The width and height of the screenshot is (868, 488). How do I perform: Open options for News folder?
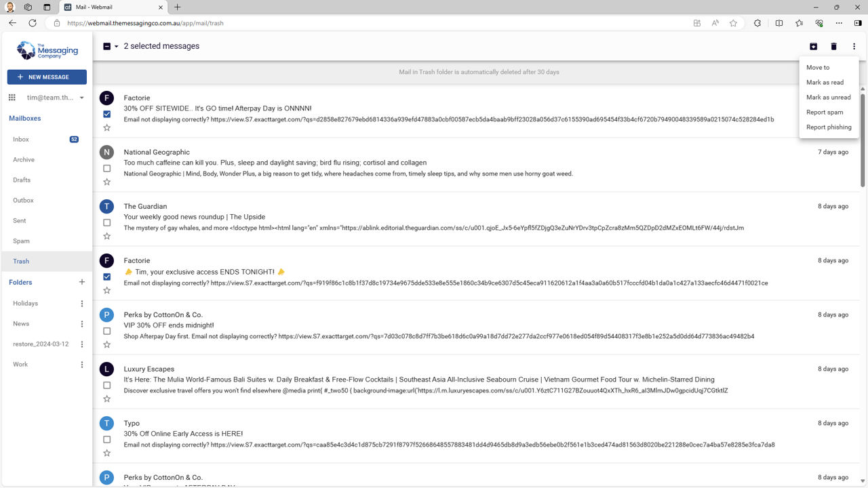[x=82, y=324]
